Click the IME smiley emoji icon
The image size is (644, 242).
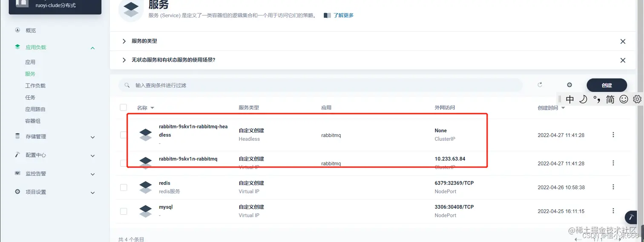(x=624, y=100)
